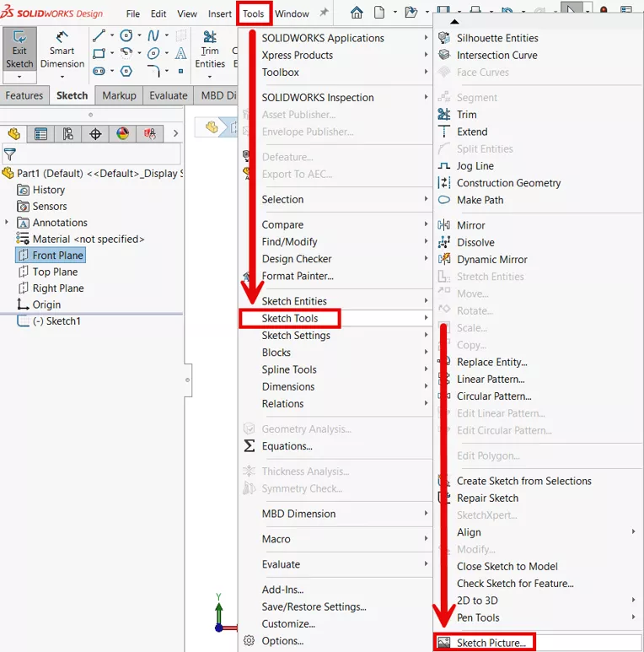This screenshot has width=644, height=652.
Task: Select Front Plane in feature tree
Action: pos(51,255)
